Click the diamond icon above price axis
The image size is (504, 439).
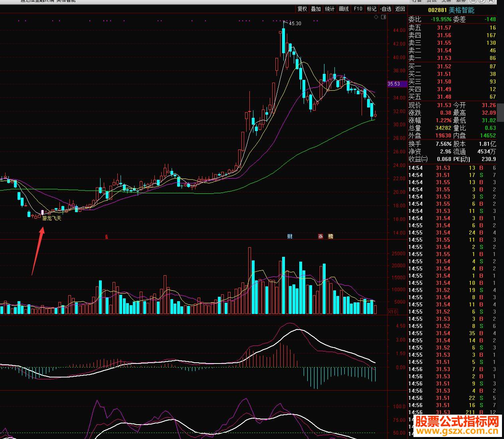coord(376,17)
